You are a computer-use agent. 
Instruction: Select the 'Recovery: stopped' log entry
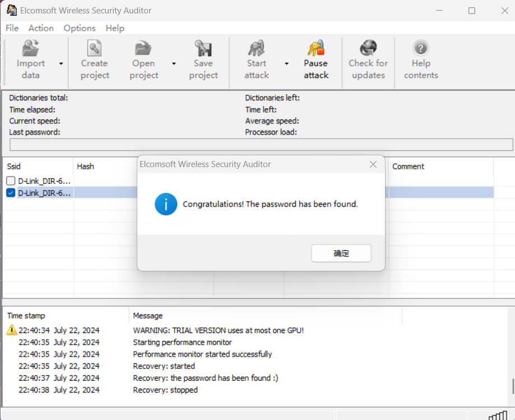(165, 390)
